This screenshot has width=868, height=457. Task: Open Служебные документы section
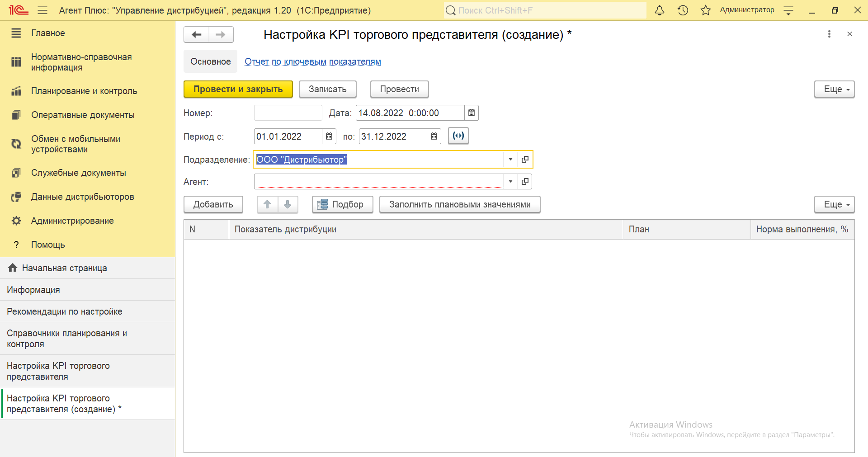87,173
